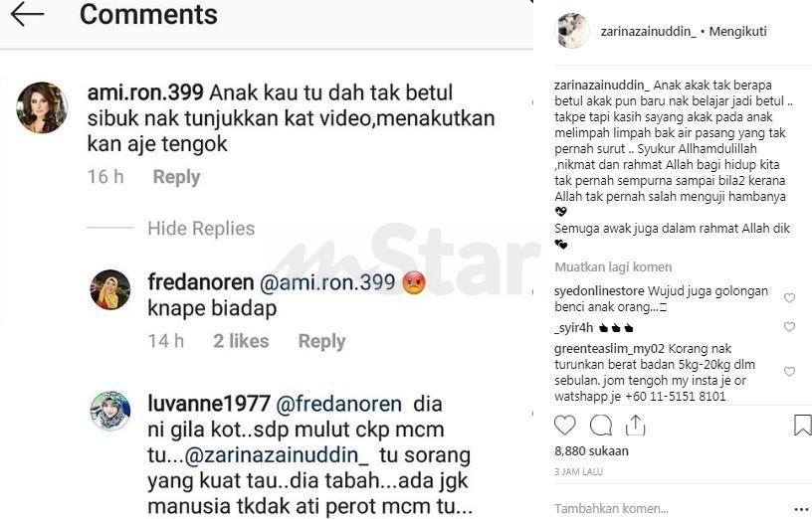The height and width of the screenshot is (519, 812).
Task: Collapse thread with Hide Replies
Action: [x=201, y=229]
